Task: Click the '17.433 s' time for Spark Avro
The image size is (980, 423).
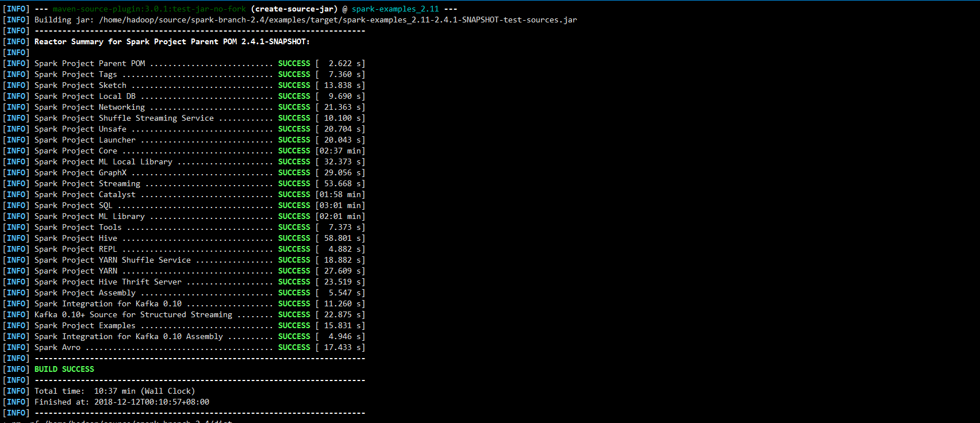Action: 343,348
